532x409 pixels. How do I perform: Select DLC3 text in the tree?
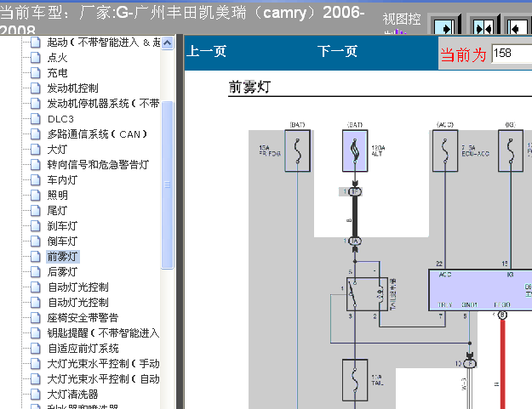coord(60,119)
